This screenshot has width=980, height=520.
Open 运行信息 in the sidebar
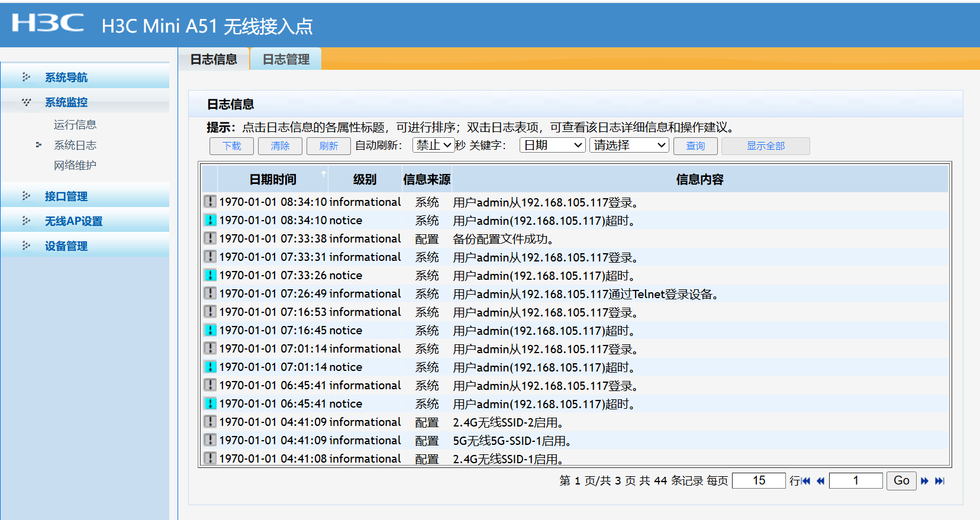(75, 125)
